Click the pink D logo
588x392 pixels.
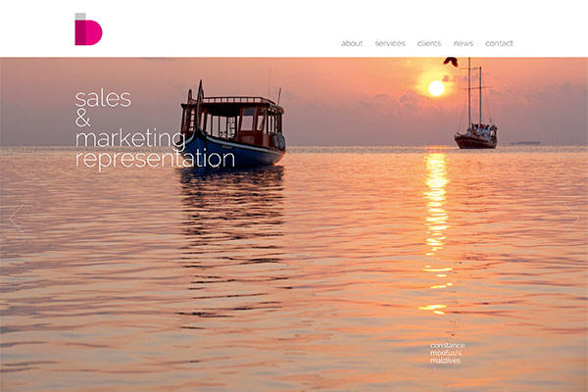point(88,29)
